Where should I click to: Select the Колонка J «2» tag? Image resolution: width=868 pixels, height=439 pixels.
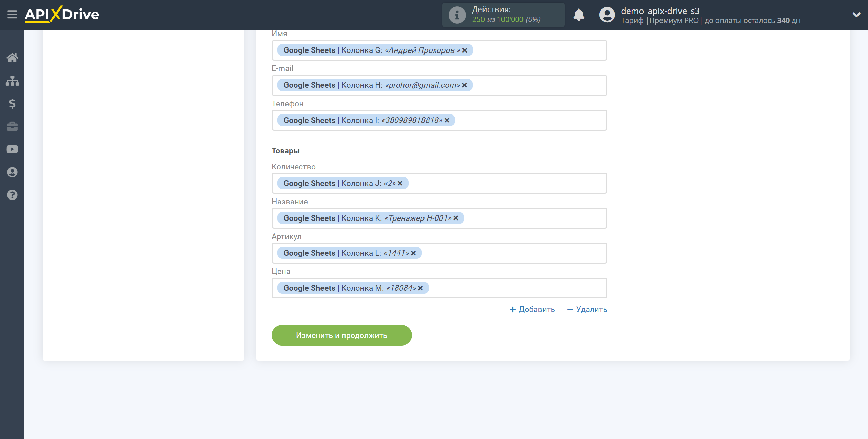pos(342,183)
